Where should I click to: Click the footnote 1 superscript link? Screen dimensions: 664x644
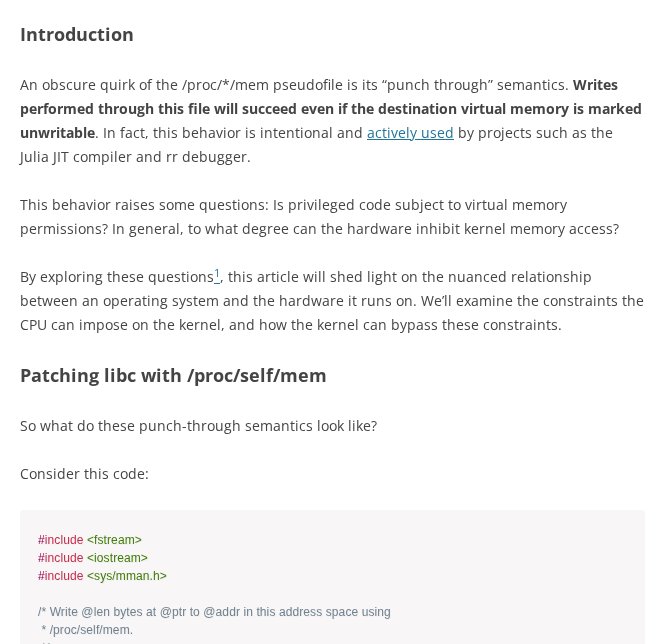(x=217, y=273)
